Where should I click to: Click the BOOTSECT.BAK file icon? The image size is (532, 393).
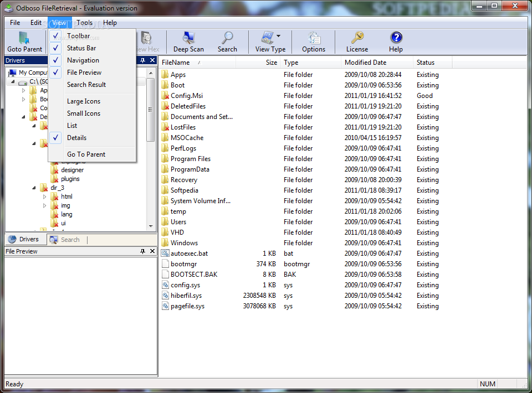[165, 274]
